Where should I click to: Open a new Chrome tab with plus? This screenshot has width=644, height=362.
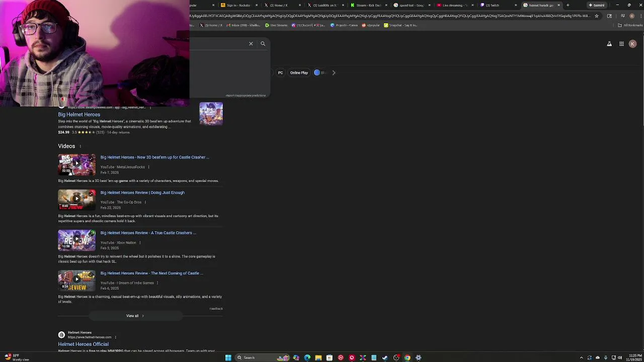point(568,5)
